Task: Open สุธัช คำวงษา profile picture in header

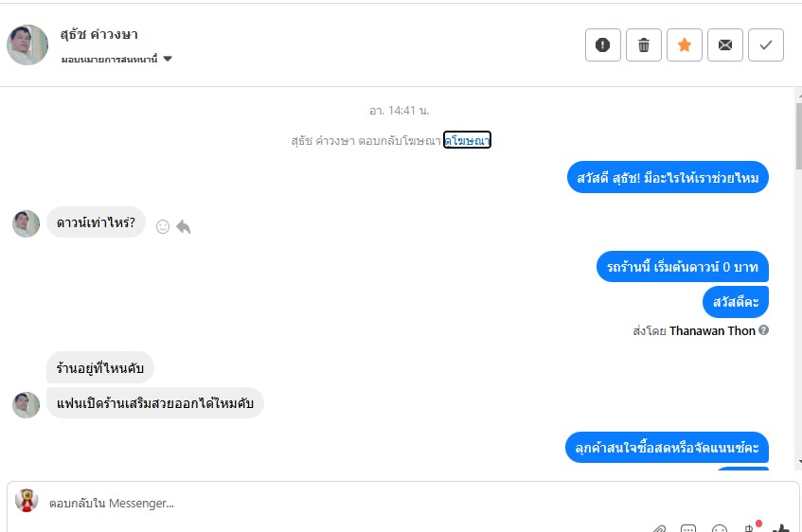Action: pyautogui.click(x=27, y=45)
